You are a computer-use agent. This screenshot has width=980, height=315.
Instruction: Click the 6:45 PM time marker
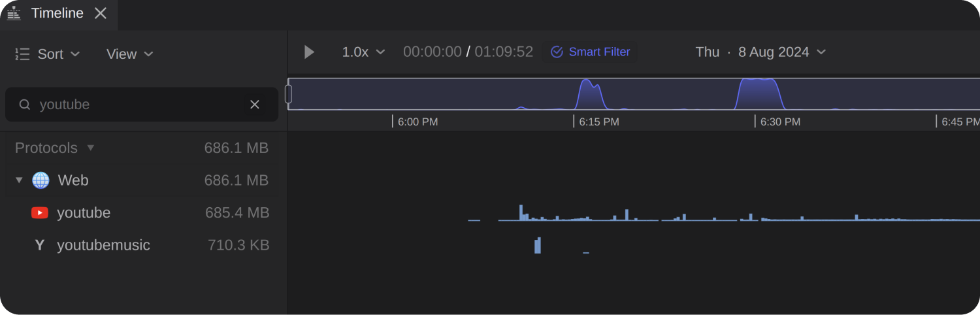point(958,122)
